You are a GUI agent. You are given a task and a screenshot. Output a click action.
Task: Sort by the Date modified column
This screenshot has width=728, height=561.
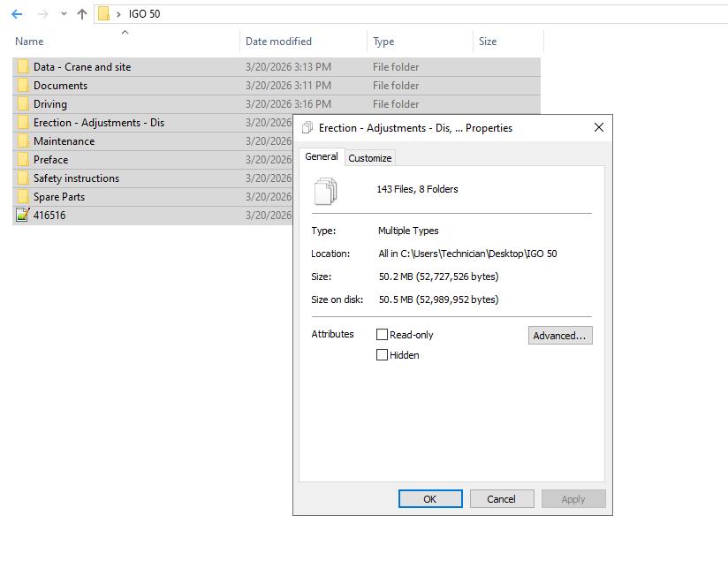278,42
